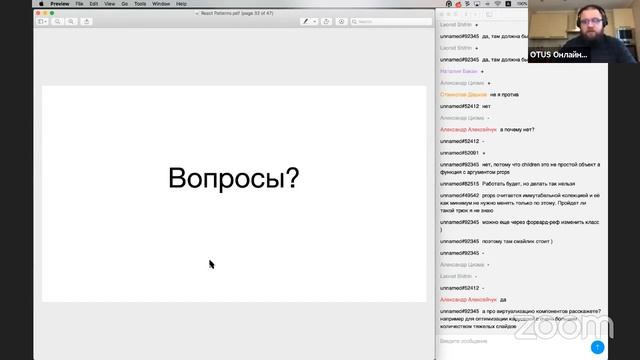Image resolution: width=640 pixels, height=360 pixels.
Task: Open the File menu
Action: (79, 4)
